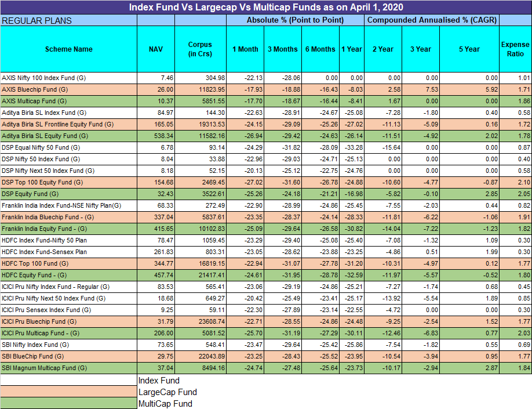Click the 2 Year value -15.64
This screenshot has width=532, height=409.
pos(392,147)
